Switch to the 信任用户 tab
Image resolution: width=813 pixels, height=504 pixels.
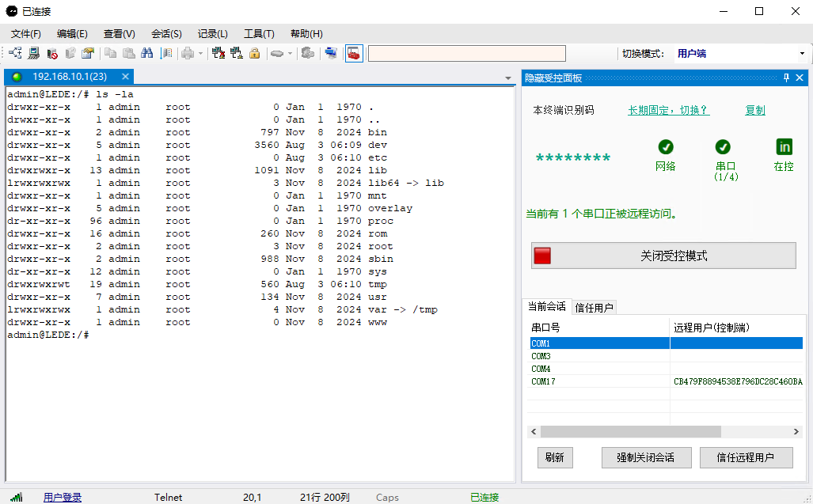595,308
